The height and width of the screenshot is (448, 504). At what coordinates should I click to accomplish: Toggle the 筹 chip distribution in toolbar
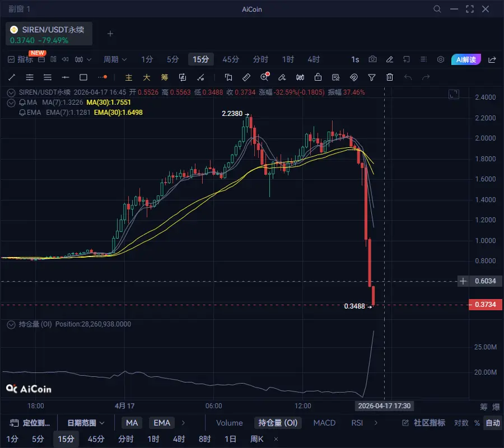165,77
